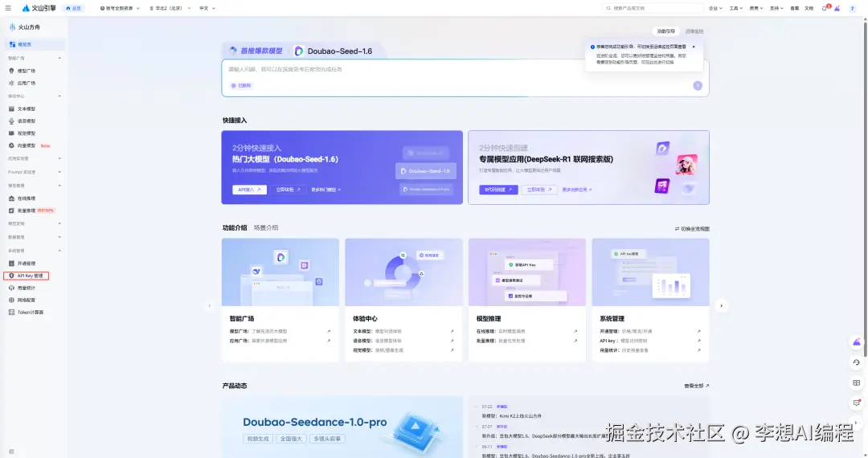
Task: Close the guidance tooltip popup
Action: tap(694, 47)
